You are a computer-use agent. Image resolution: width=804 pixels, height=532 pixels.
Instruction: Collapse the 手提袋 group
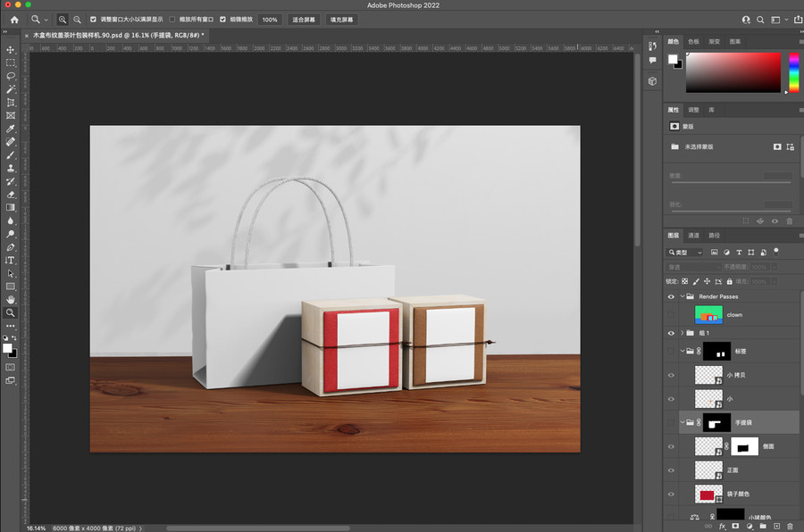[x=682, y=422]
